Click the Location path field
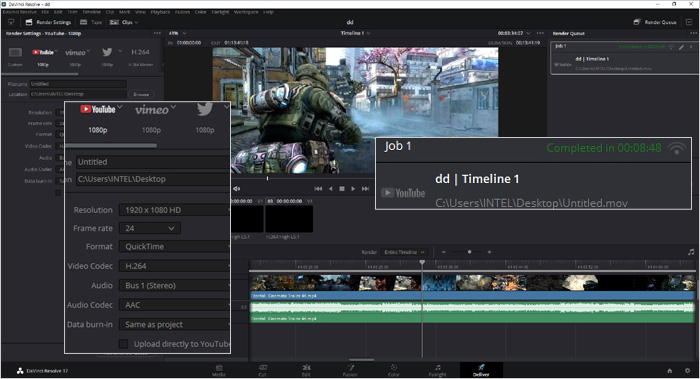This screenshot has height=379, width=700. point(78,94)
